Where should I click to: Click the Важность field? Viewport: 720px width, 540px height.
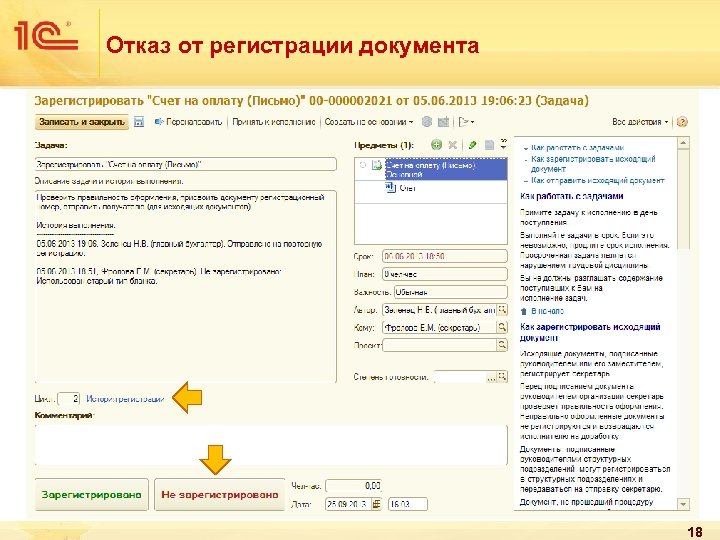[450, 292]
